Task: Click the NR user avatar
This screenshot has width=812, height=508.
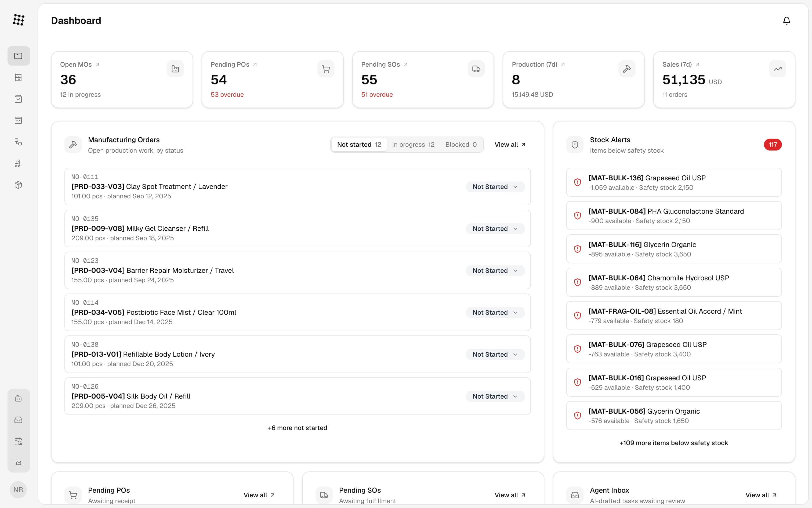Action: (x=19, y=489)
